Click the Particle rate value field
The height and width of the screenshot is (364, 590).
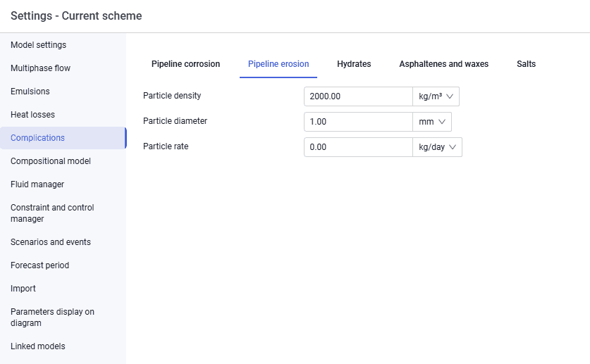(x=358, y=147)
